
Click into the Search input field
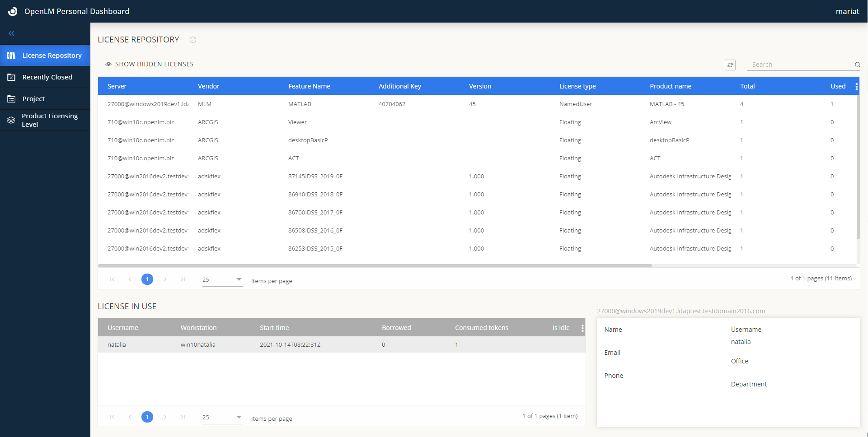pos(800,65)
